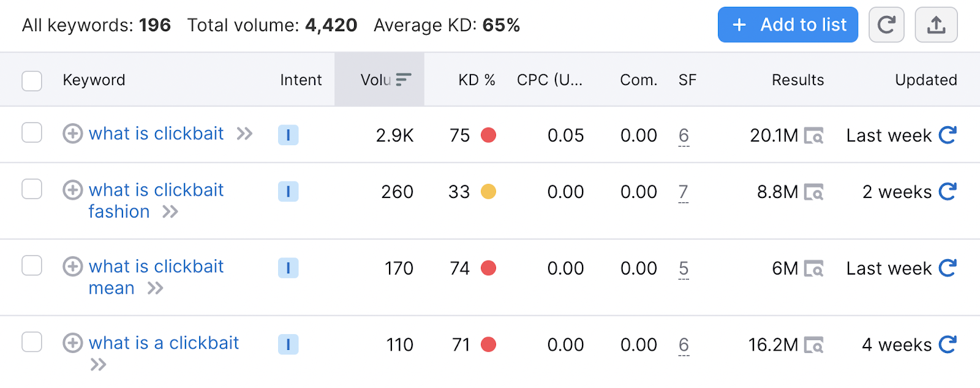Viewport: 980px width, 388px height.
Task: Open SERP features count for 'what is clickbait fashion'
Action: [x=684, y=192]
